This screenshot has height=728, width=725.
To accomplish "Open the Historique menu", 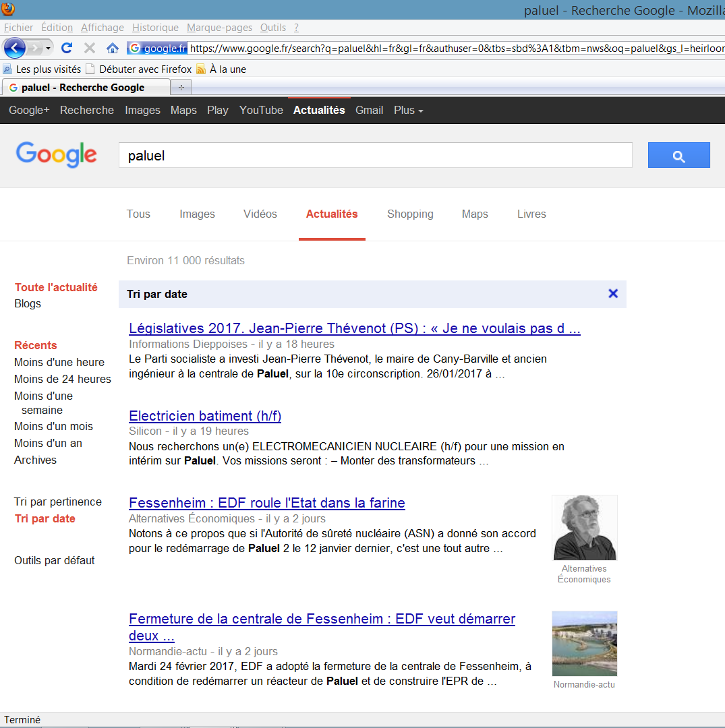I will click(155, 28).
